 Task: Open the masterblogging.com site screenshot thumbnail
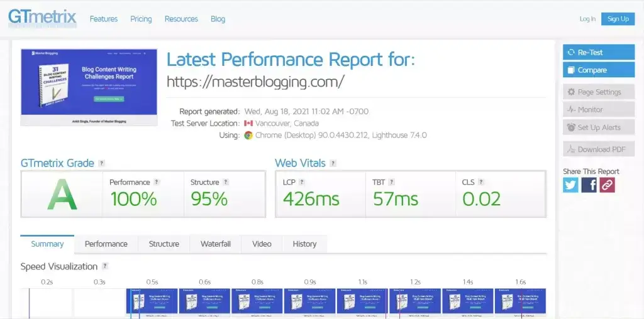(89, 87)
